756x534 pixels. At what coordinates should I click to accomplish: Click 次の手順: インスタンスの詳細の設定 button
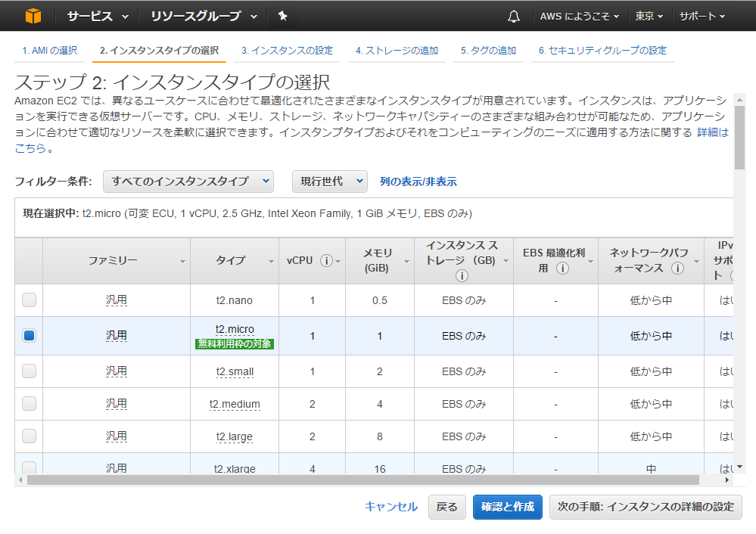(646, 507)
